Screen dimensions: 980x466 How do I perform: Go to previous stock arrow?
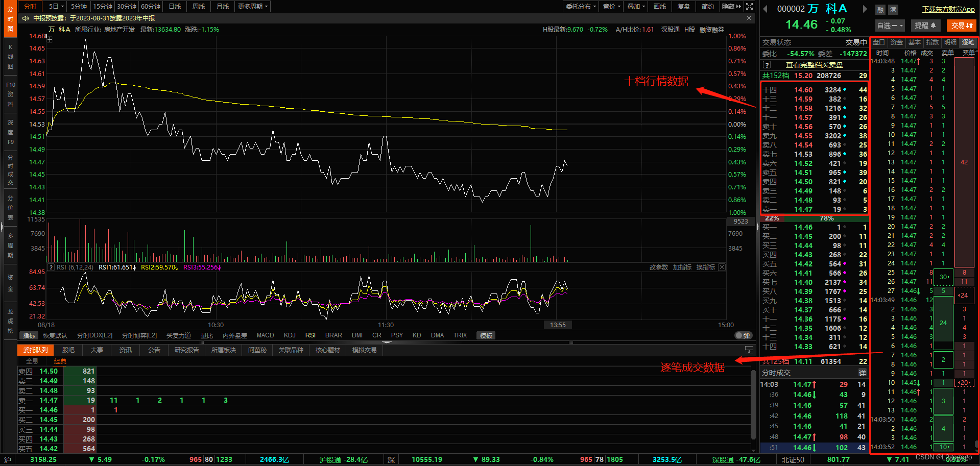tap(765, 9)
